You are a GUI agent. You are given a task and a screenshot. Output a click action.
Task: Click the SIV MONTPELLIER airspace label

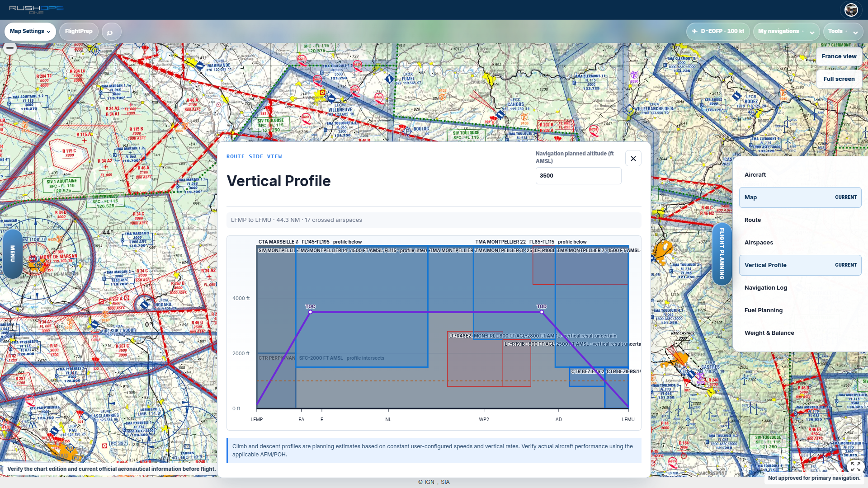277,251
